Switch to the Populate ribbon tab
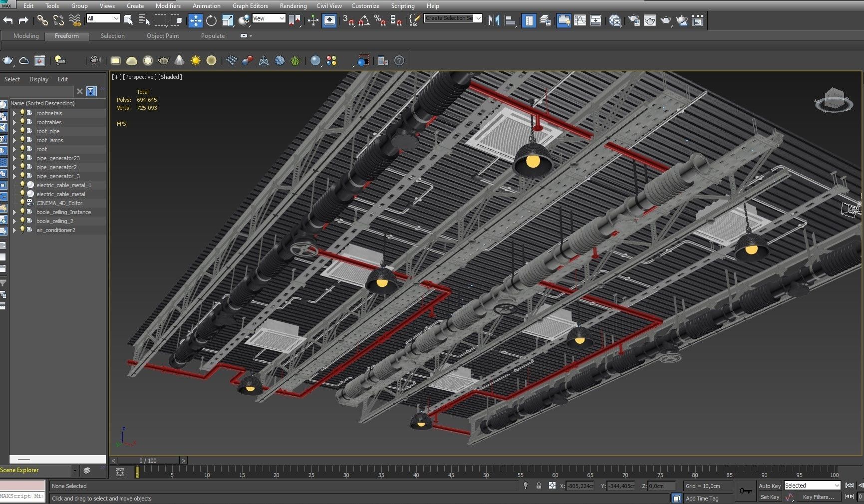 (213, 36)
